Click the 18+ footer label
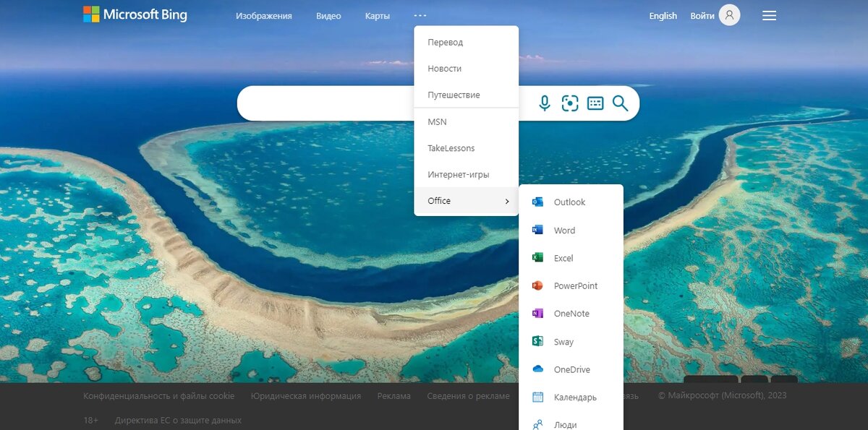 [x=90, y=420]
